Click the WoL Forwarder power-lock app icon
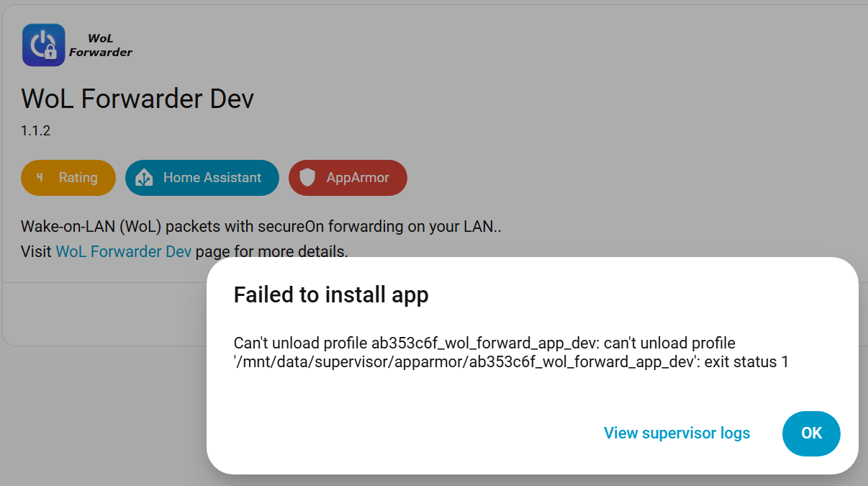Screen dimensions: 868x486 point(44,45)
